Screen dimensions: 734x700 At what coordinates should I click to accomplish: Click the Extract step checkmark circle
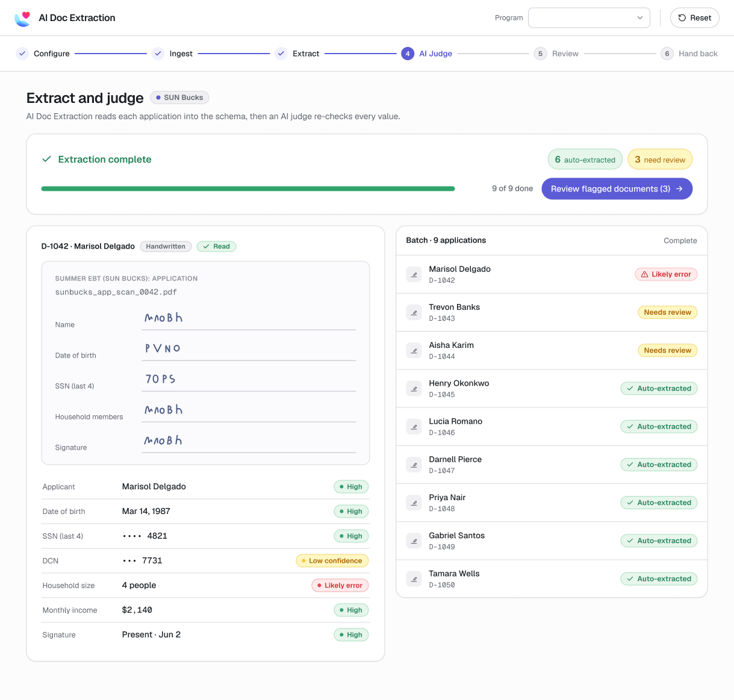281,54
